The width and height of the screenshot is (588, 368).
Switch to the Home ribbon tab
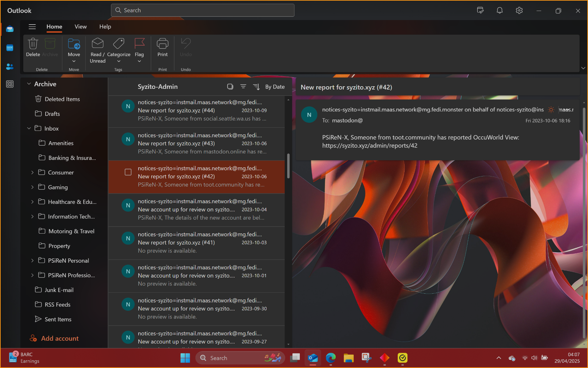[54, 27]
